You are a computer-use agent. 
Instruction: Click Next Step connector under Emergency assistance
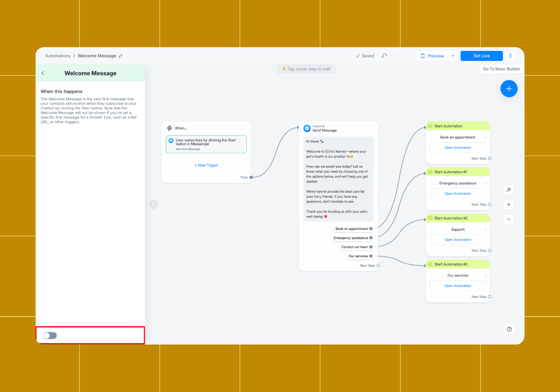tap(490, 204)
